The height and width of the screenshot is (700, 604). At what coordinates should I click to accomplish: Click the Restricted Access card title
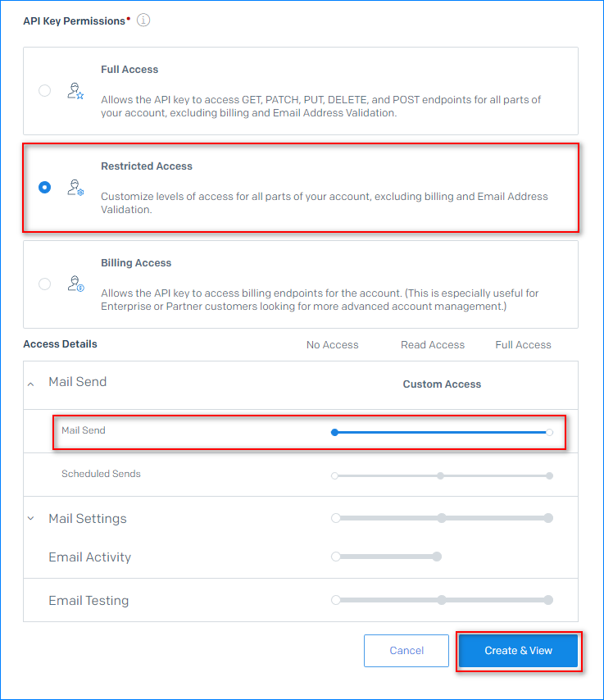[147, 166]
